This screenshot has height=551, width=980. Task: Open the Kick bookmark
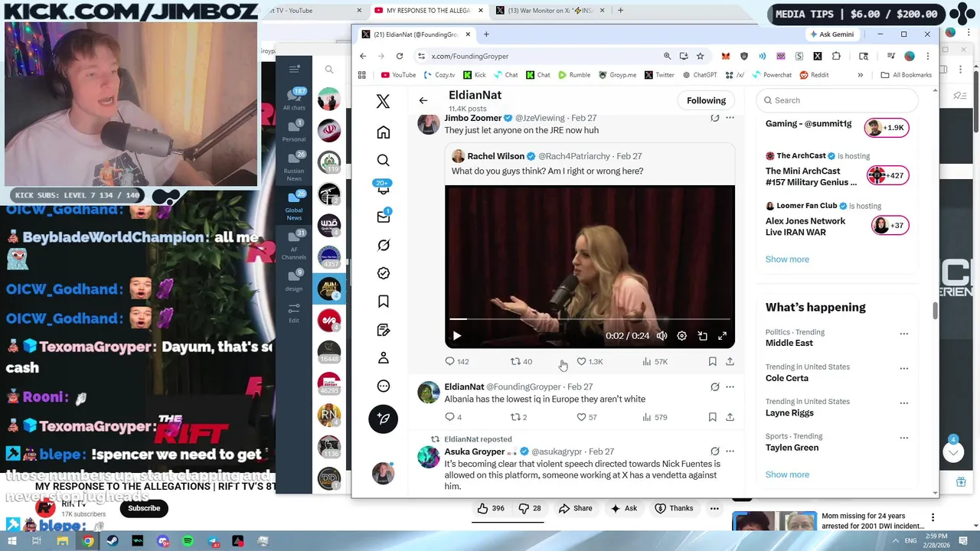click(x=474, y=75)
